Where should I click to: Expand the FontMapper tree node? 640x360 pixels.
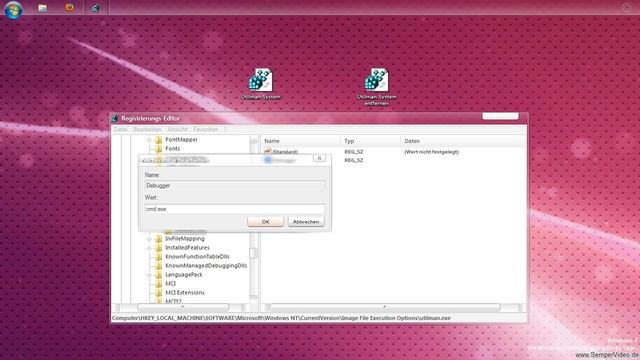[149, 140]
